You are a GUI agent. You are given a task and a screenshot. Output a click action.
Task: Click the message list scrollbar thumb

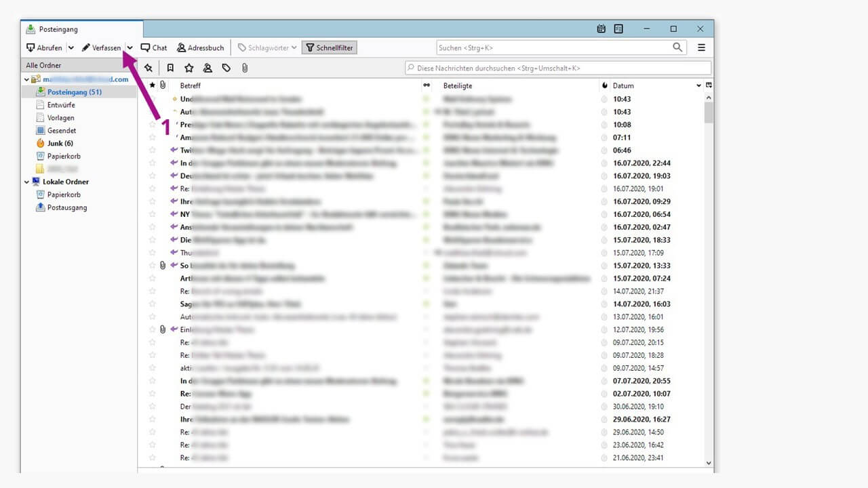tap(709, 113)
